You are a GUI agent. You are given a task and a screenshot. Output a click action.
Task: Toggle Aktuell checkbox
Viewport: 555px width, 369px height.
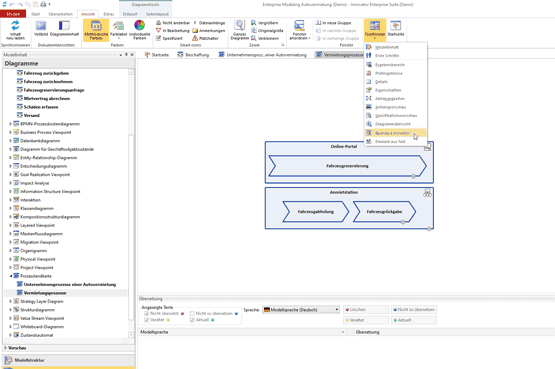[192, 320]
